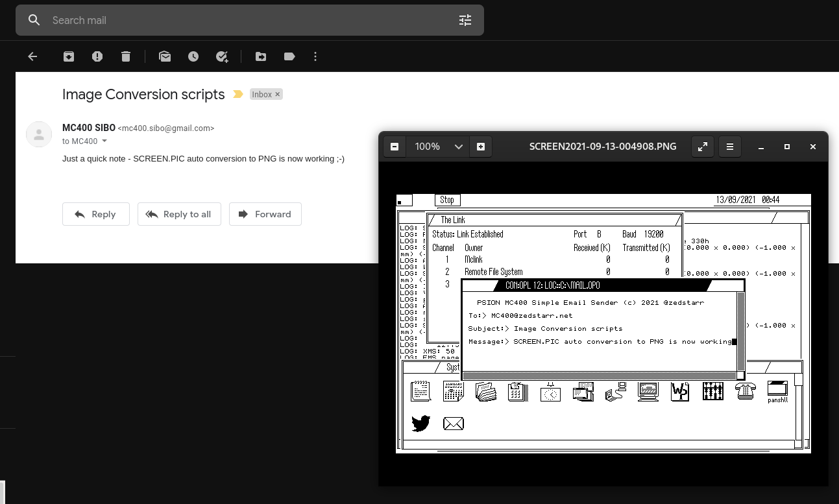Click the Forward button
The width and height of the screenshot is (839, 504).
[x=265, y=214]
